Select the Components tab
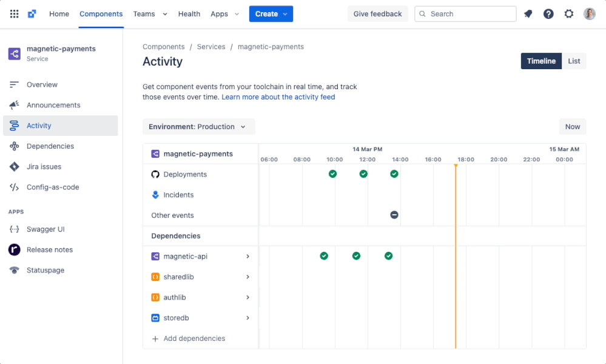The height and width of the screenshot is (364, 606). pos(101,14)
